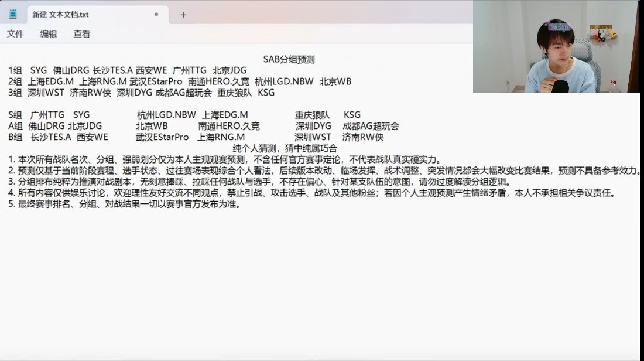Screen dimensions: 644x361
Task: Click disclaimer line 1 starting 本次所有战队名次
Action: [x=225, y=159]
